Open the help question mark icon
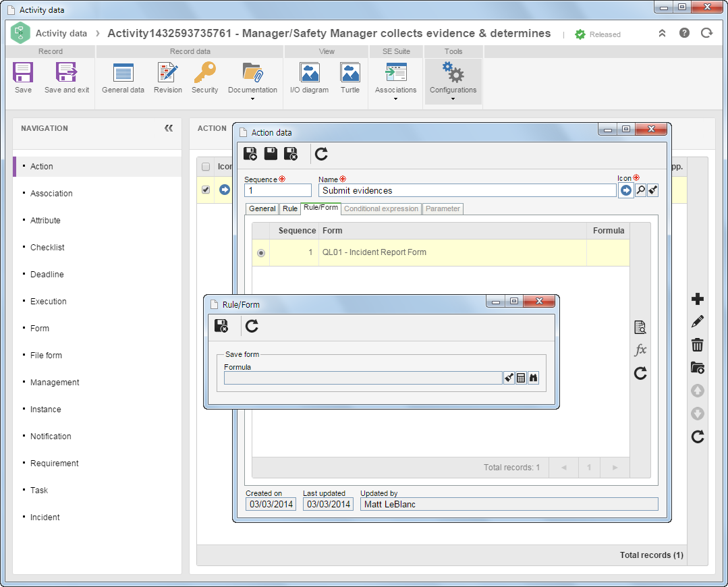This screenshot has height=587, width=728. pos(684,33)
